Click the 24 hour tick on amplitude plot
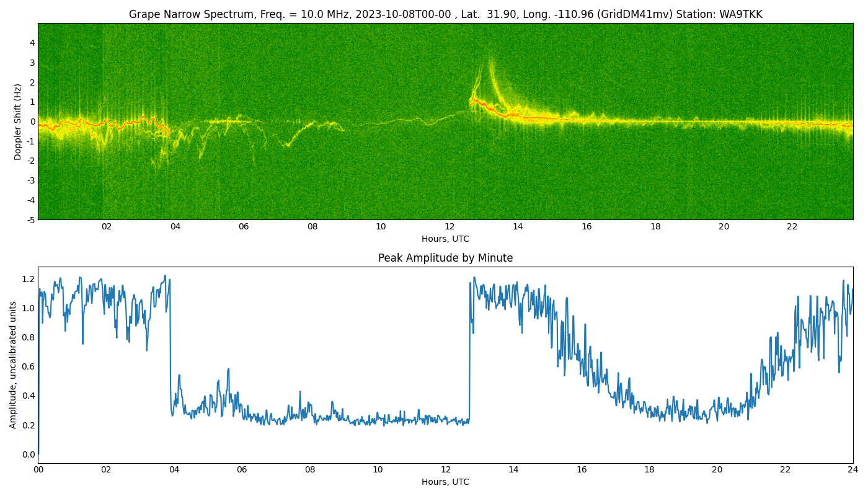This screenshot has height=496, width=868. [x=853, y=470]
